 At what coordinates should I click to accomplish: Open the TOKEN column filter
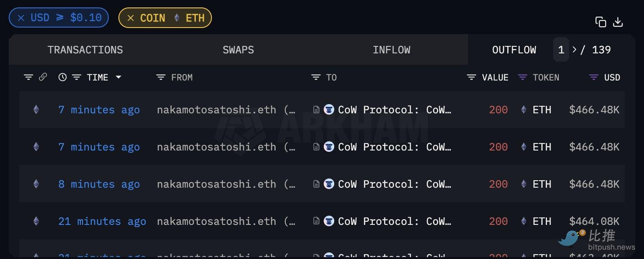(522, 77)
